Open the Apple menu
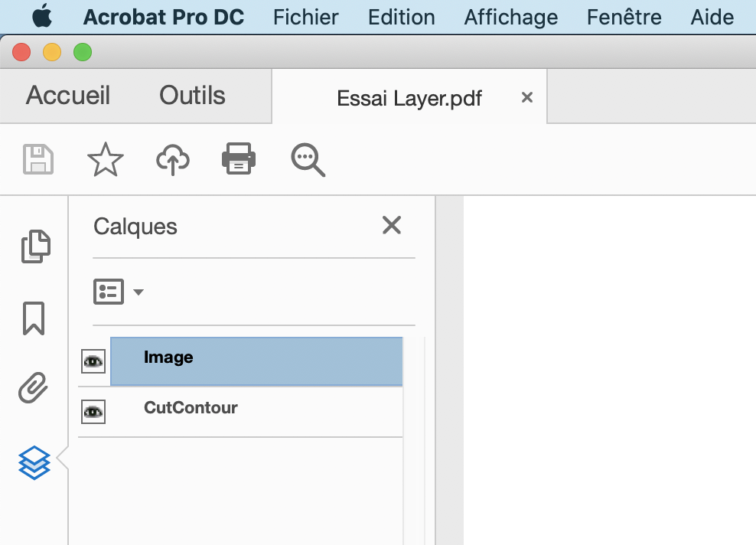This screenshot has height=545, width=756. click(42, 16)
